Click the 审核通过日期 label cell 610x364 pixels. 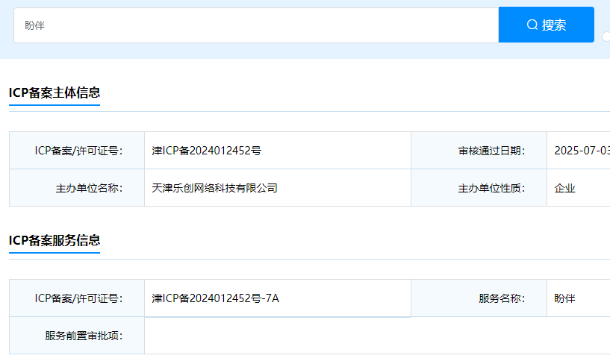(x=479, y=151)
